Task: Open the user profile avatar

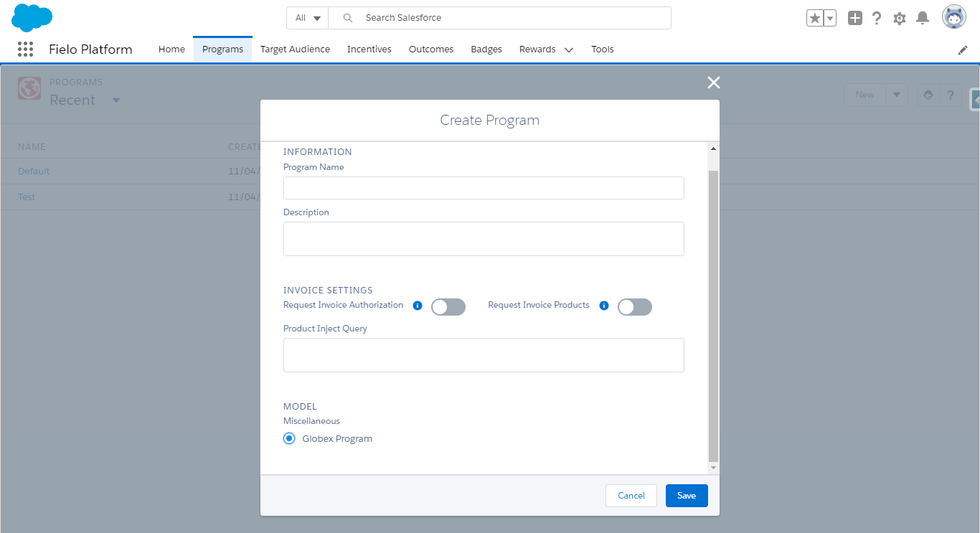Action: (x=954, y=17)
